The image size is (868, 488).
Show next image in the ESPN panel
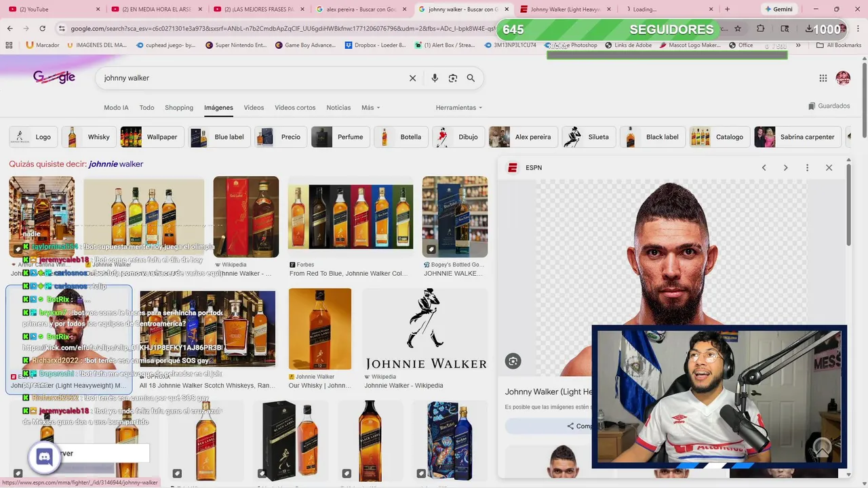(x=785, y=167)
